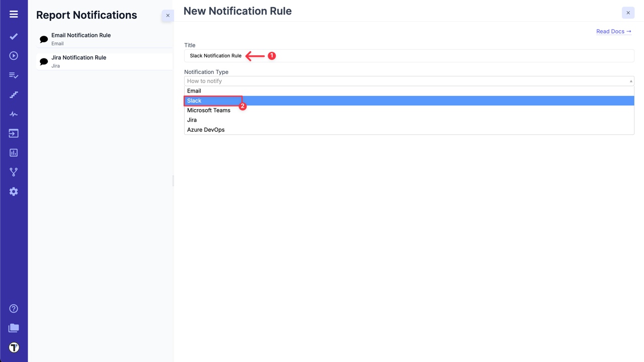Image resolution: width=644 pixels, height=362 pixels.
Task: Click inside the Title input field
Action: click(352, 56)
